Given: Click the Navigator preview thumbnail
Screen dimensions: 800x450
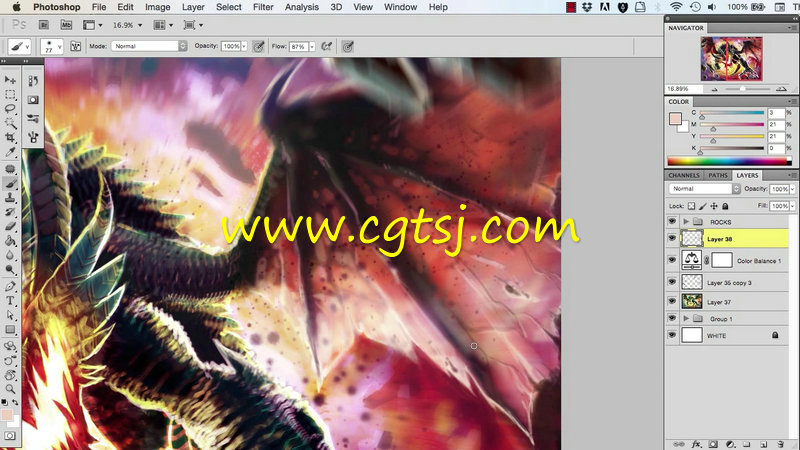Looking at the screenshot, I should [732, 58].
